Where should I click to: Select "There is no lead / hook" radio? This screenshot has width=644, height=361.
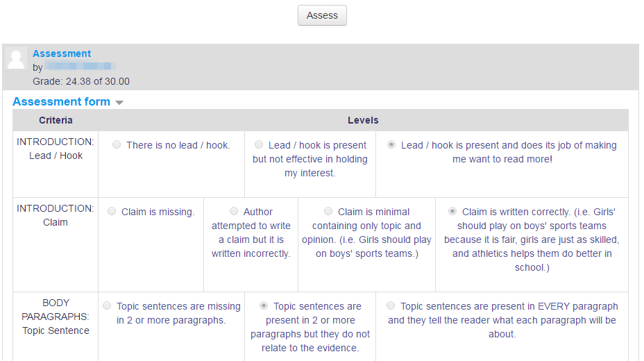117,144
